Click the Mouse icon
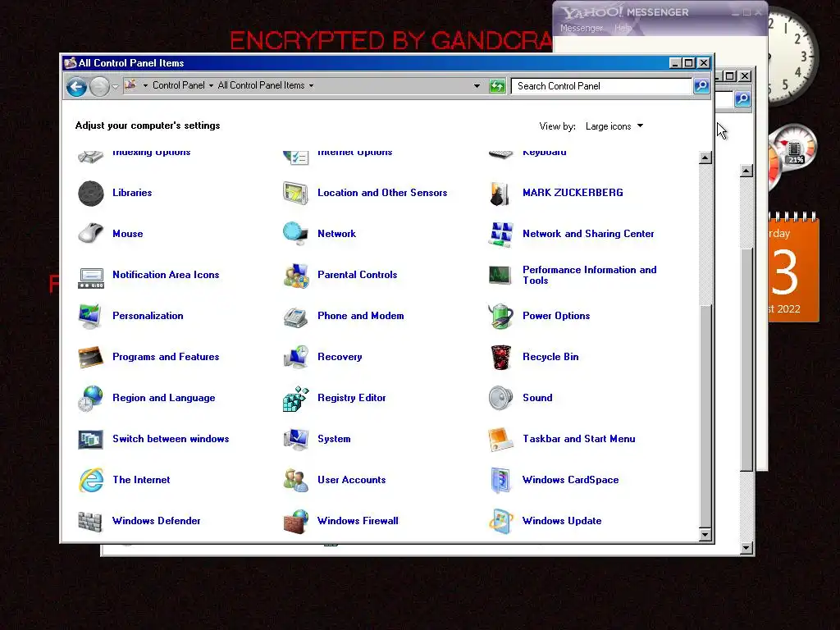The height and width of the screenshot is (630, 840). point(90,234)
